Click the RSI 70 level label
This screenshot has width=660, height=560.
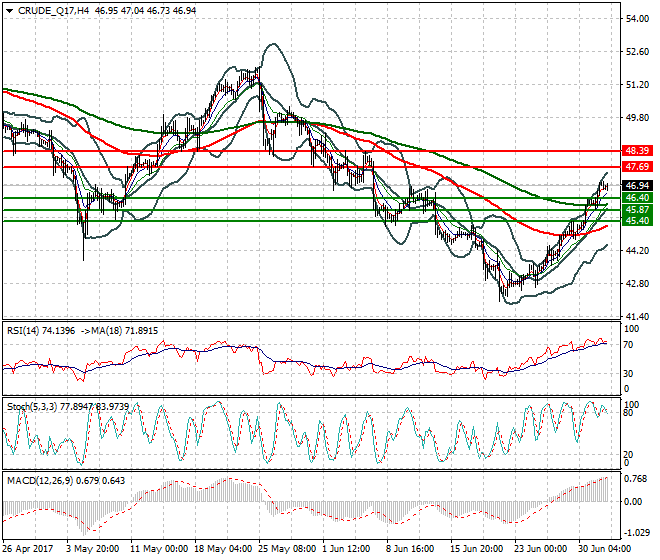(628, 345)
